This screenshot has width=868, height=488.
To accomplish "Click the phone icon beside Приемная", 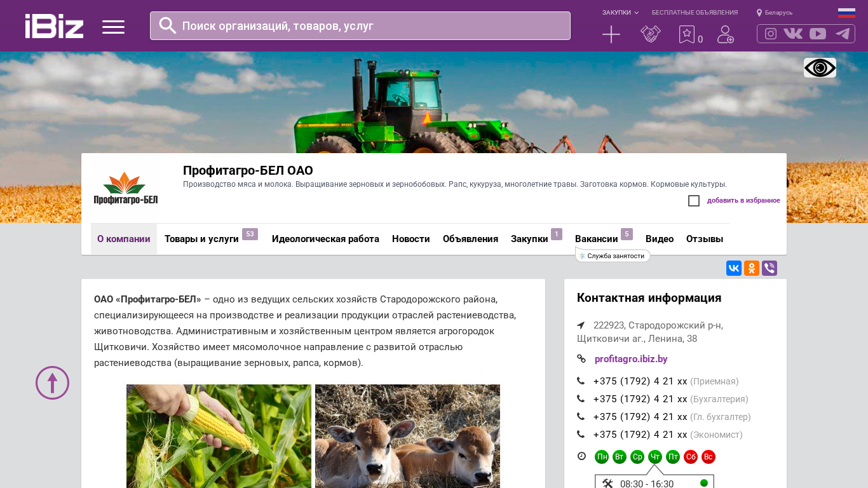I will (581, 381).
